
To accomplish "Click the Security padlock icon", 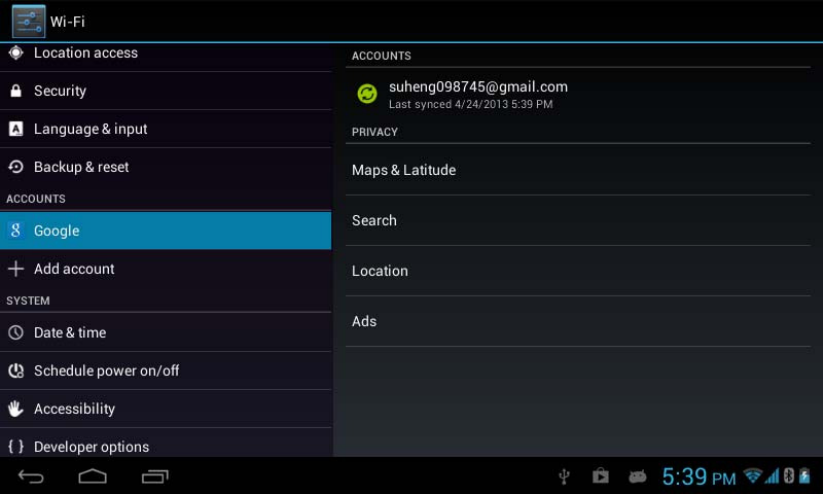I will click(x=16, y=90).
